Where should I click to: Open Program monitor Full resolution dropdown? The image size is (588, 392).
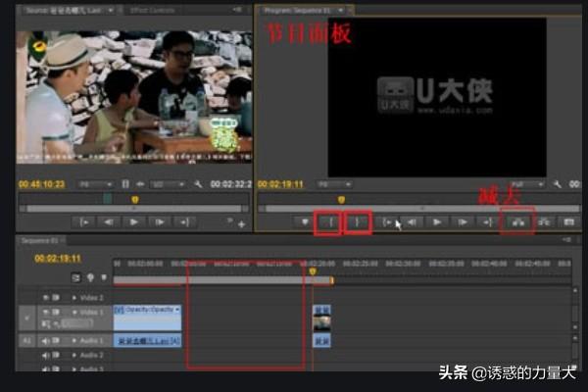[527, 184]
